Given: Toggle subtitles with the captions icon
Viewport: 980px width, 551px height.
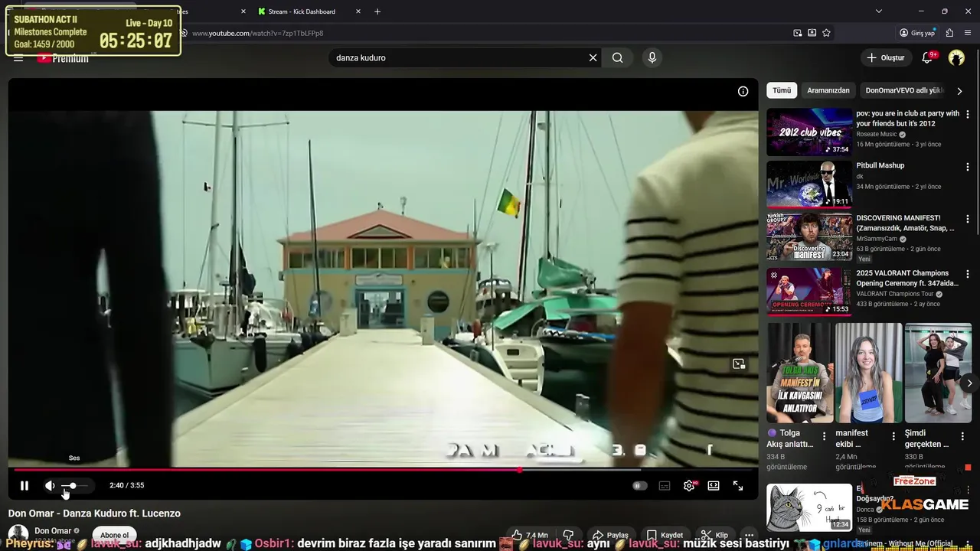Looking at the screenshot, I should click(x=665, y=485).
